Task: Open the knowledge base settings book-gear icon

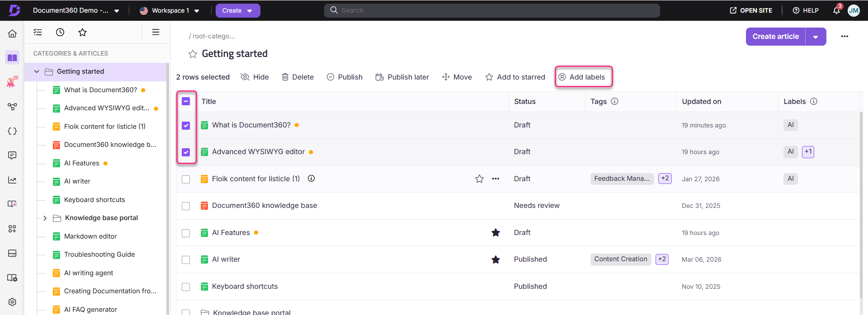Action: click(12, 277)
